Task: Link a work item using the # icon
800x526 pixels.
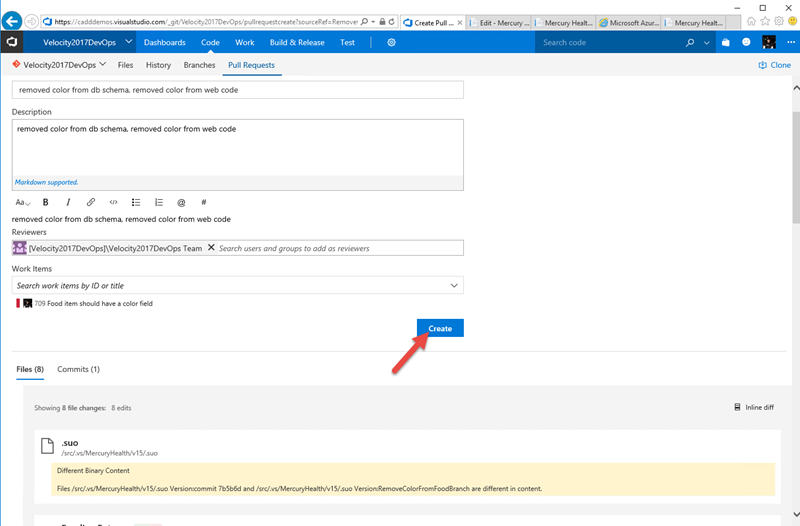Action: [204, 203]
